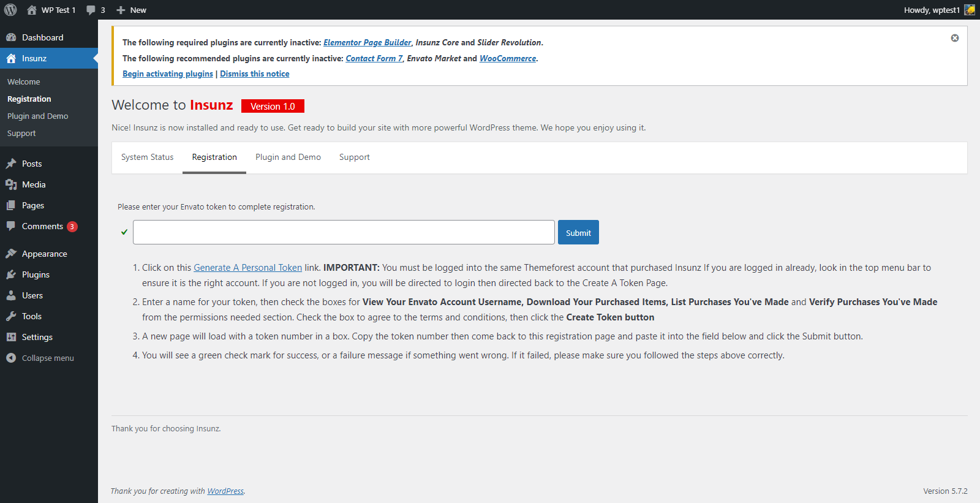Click the Posts pushpin icon
The height and width of the screenshot is (503, 980).
click(11, 164)
